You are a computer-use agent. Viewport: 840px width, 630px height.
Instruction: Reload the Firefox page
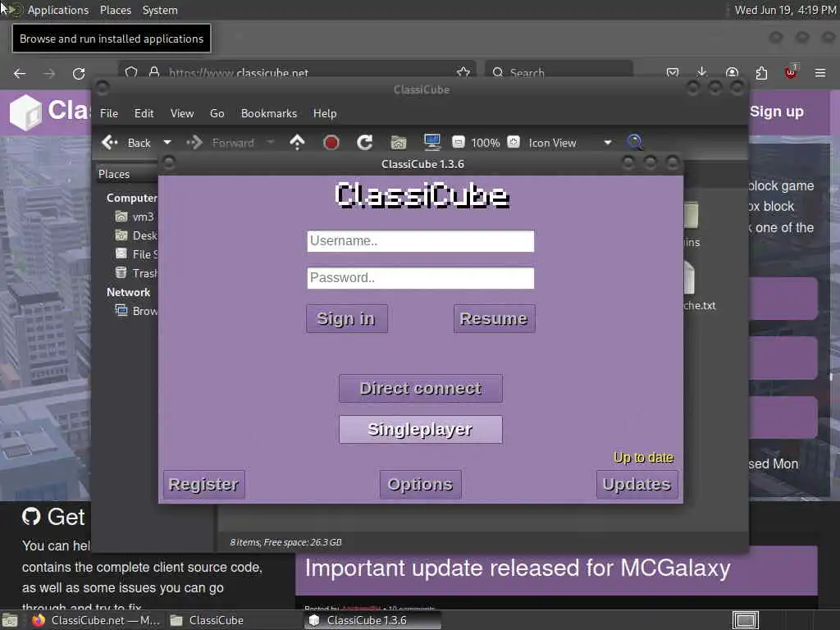79,73
